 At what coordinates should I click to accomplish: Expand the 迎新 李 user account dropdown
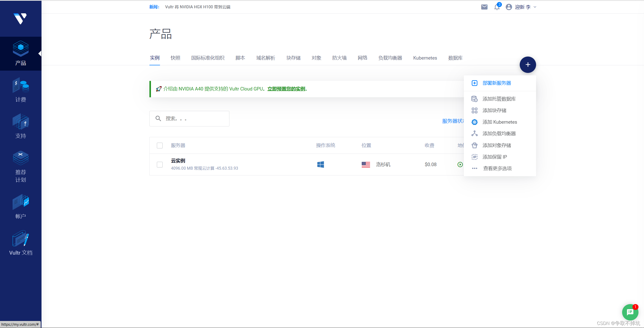(x=523, y=7)
